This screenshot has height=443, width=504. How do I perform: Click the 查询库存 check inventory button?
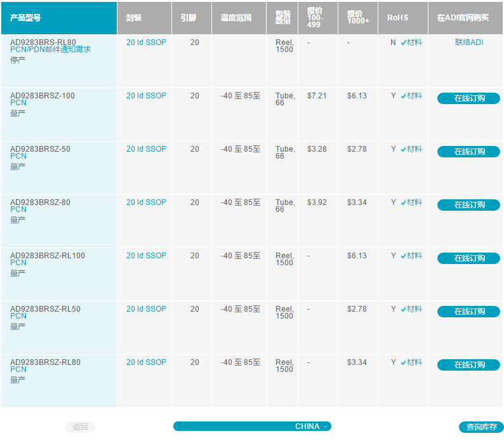coord(481,427)
